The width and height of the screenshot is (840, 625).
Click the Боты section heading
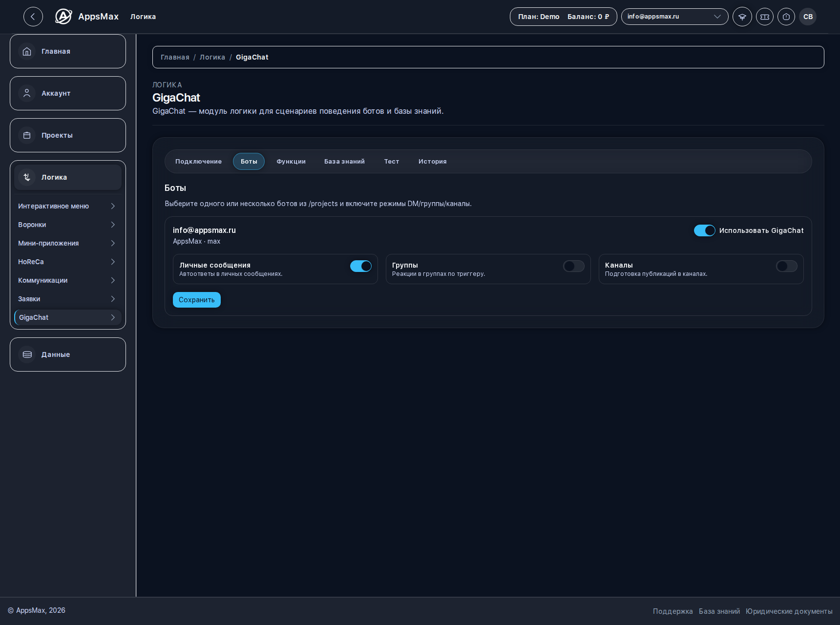point(175,188)
